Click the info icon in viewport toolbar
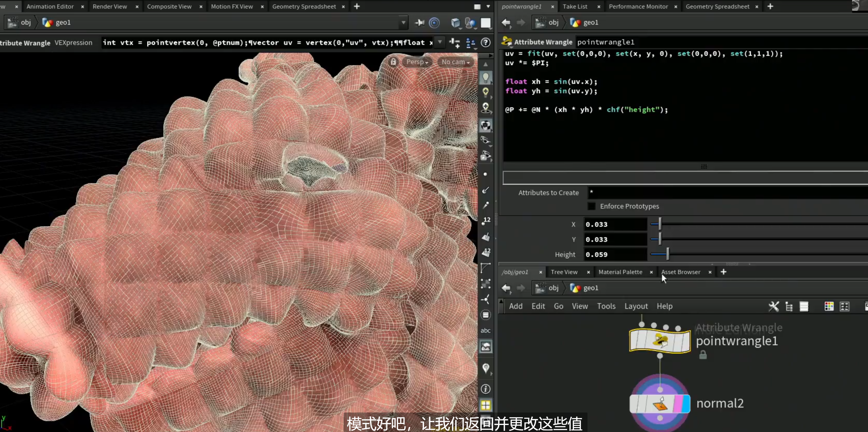The height and width of the screenshot is (432, 868). tap(485, 389)
